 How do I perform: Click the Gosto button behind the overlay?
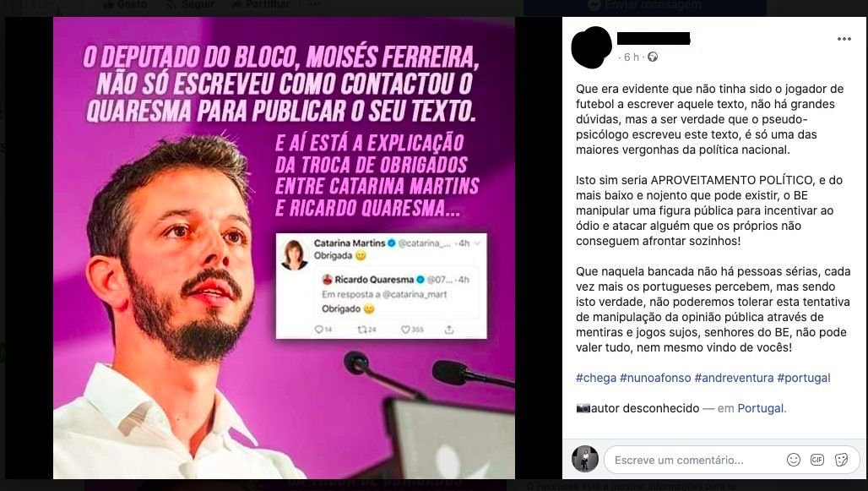(126, 4)
